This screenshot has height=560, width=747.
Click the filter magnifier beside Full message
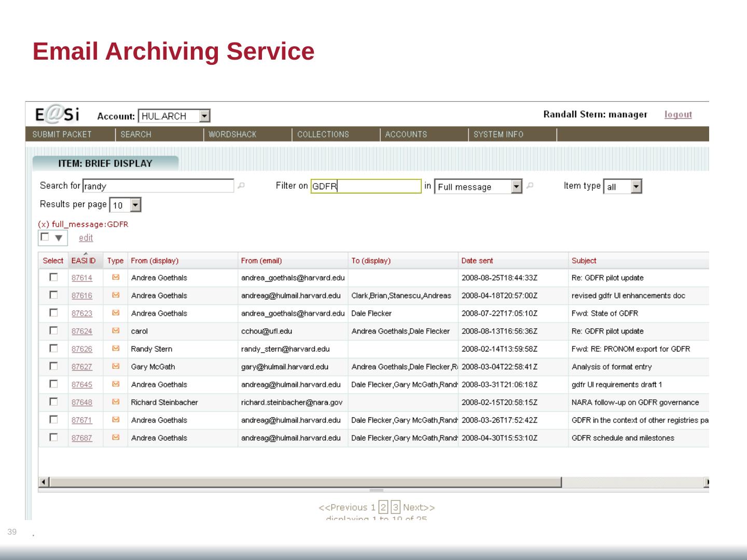530,186
